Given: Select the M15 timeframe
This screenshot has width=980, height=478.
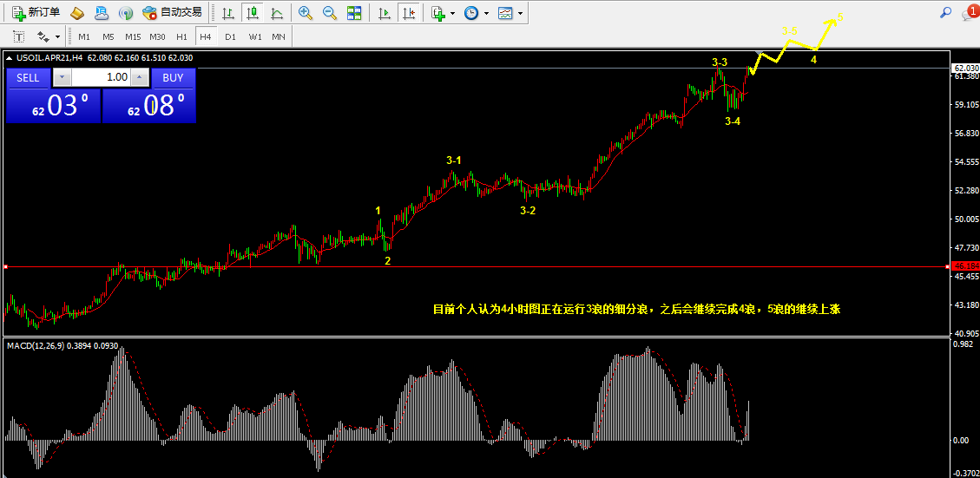Looking at the screenshot, I should click(x=133, y=36).
